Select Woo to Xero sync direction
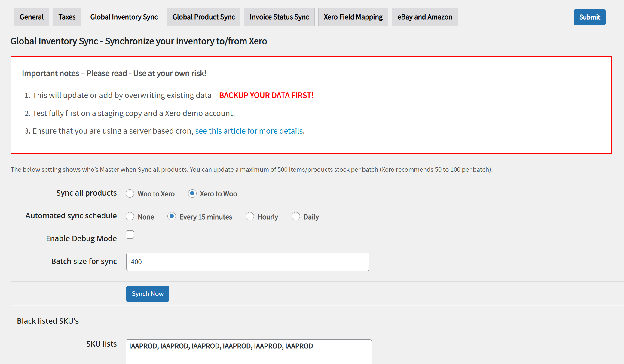 click(x=130, y=193)
